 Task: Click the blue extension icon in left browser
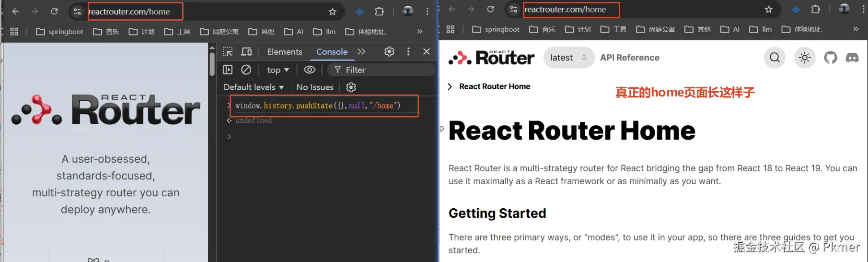click(359, 12)
